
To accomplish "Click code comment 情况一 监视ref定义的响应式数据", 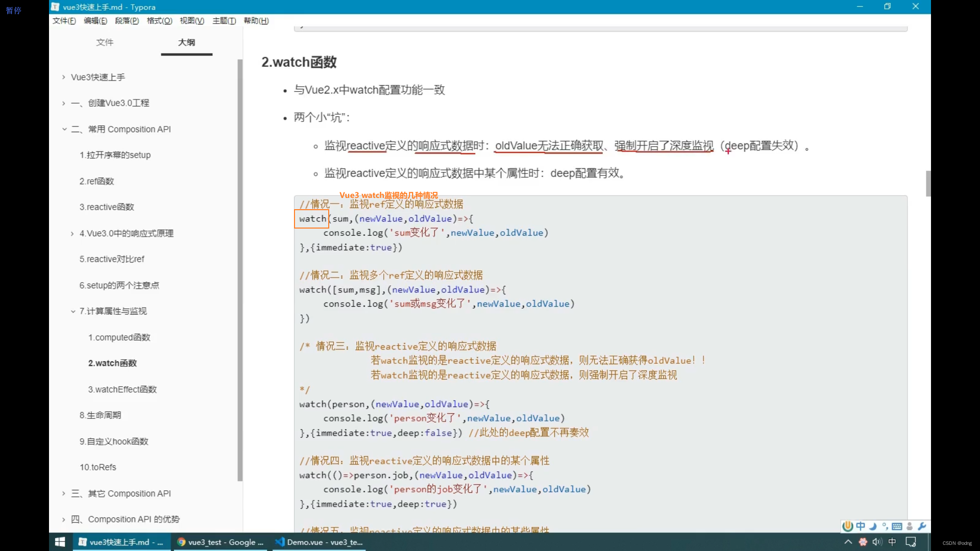I will point(381,205).
